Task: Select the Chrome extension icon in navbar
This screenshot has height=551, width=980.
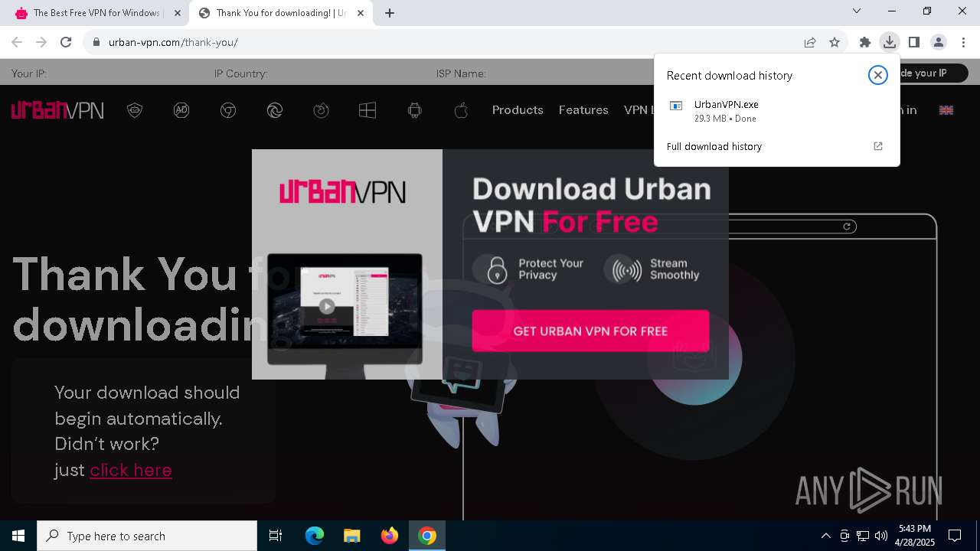Action: pos(228,110)
